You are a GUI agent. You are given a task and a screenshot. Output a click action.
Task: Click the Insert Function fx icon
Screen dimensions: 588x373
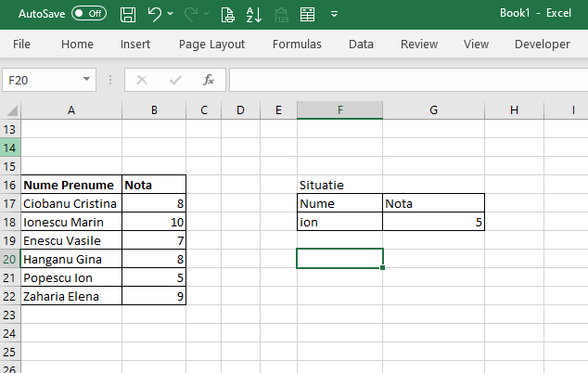209,81
